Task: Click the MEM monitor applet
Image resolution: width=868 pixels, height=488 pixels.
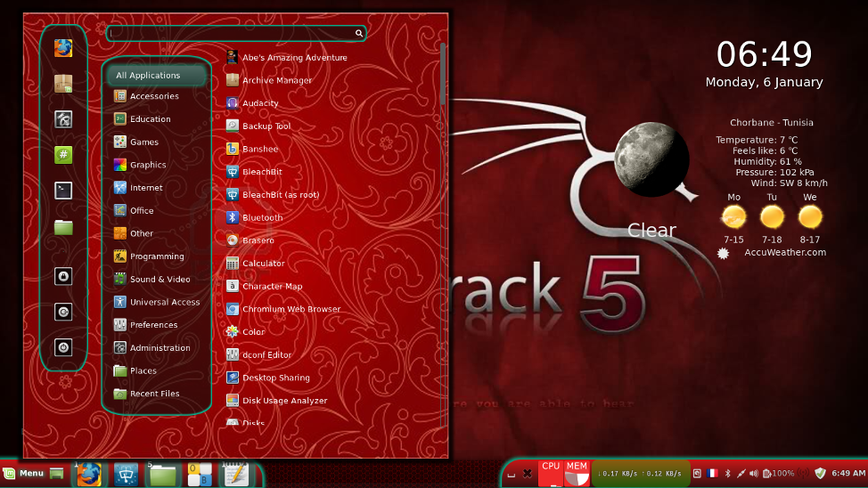Action: pos(577,474)
